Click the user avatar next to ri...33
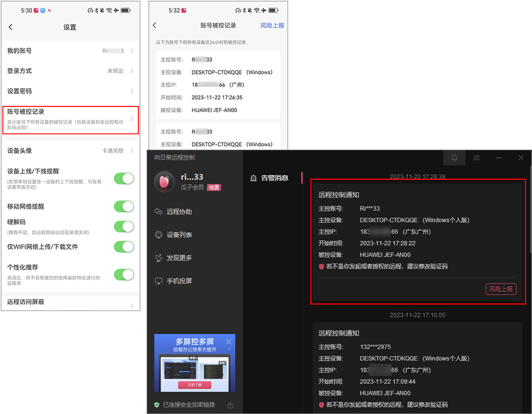 164,182
